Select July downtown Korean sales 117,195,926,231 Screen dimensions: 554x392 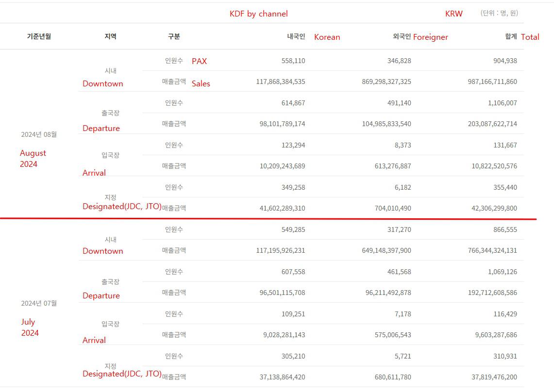click(280, 250)
